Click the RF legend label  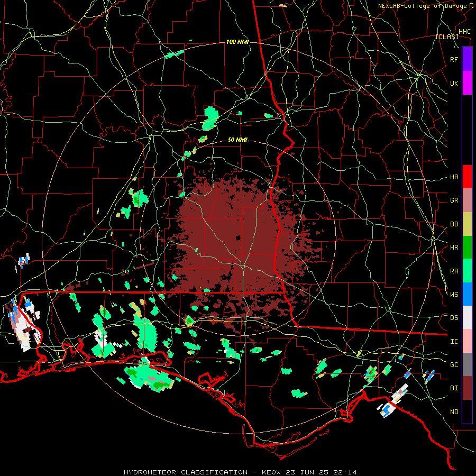454,59
